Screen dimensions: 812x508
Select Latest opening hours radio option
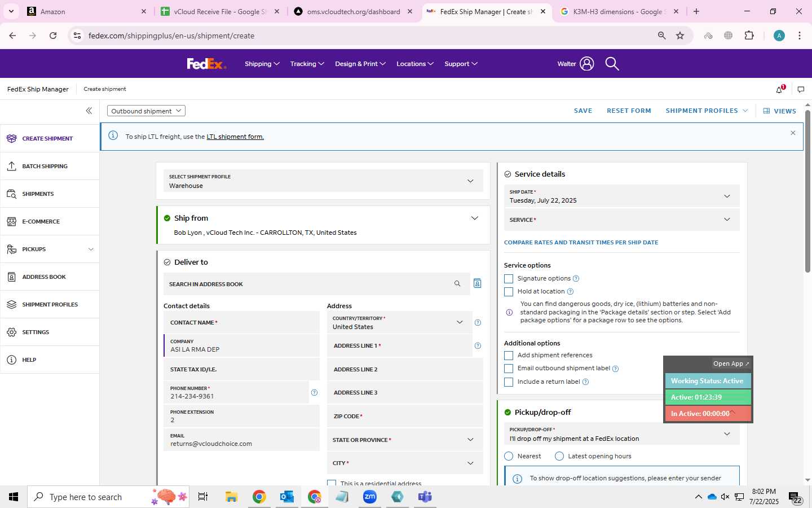pos(559,456)
